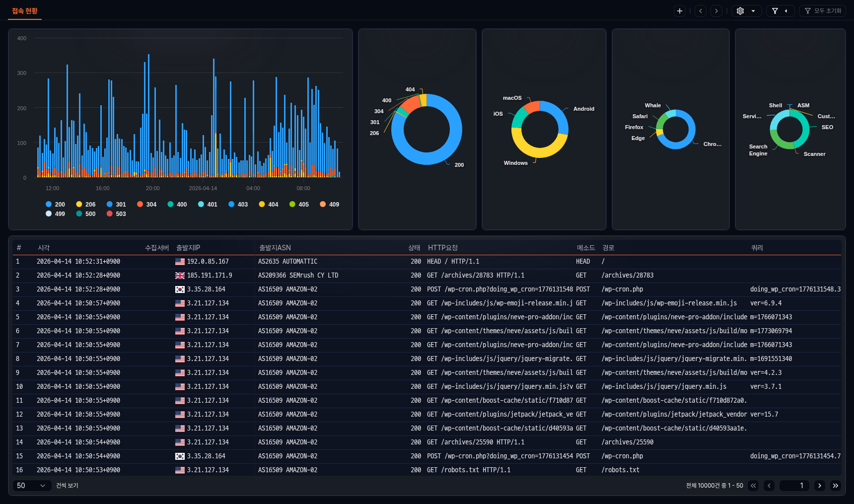Toggle the 200 status legend series
Image resolution: width=854 pixels, height=504 pixels.
pos(55,205)
